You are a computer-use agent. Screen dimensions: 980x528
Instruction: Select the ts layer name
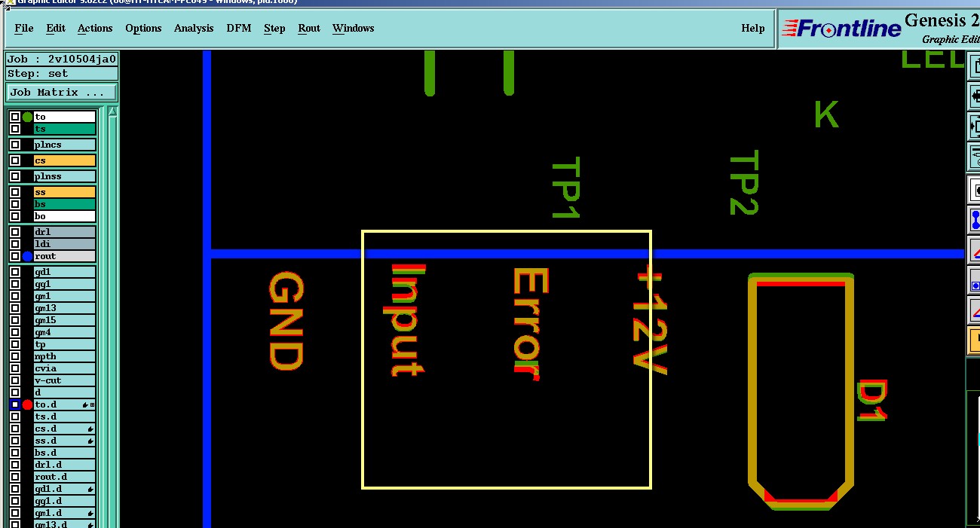[x=65, y=129]
